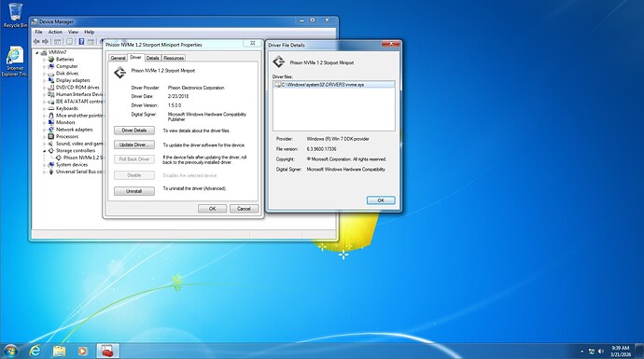Click the Back arrow in Device Manager toolbar
This screenshot has height=359, width=644.
click(36, 41)
